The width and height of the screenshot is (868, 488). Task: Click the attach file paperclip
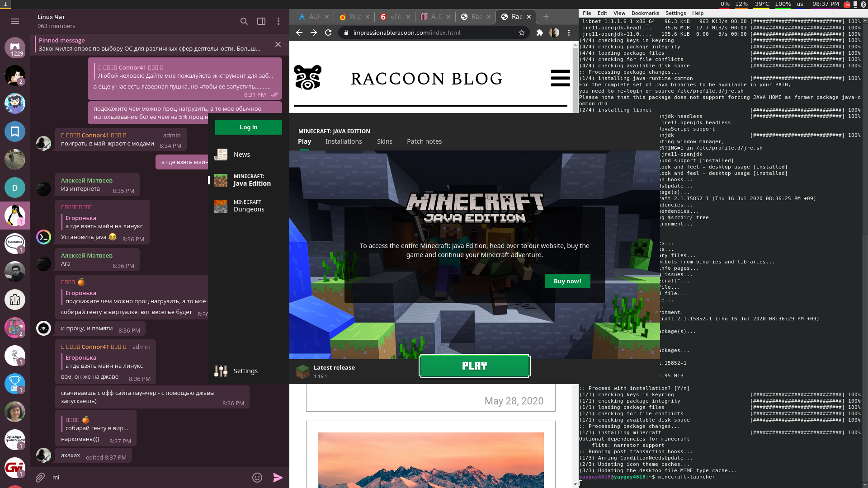click(40, 477)
